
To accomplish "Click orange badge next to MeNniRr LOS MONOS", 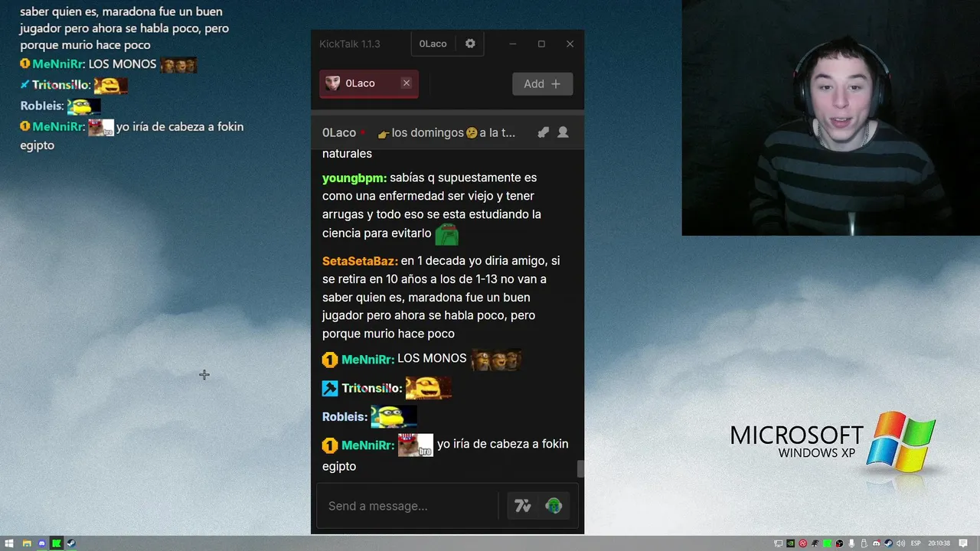I will 330,360.
